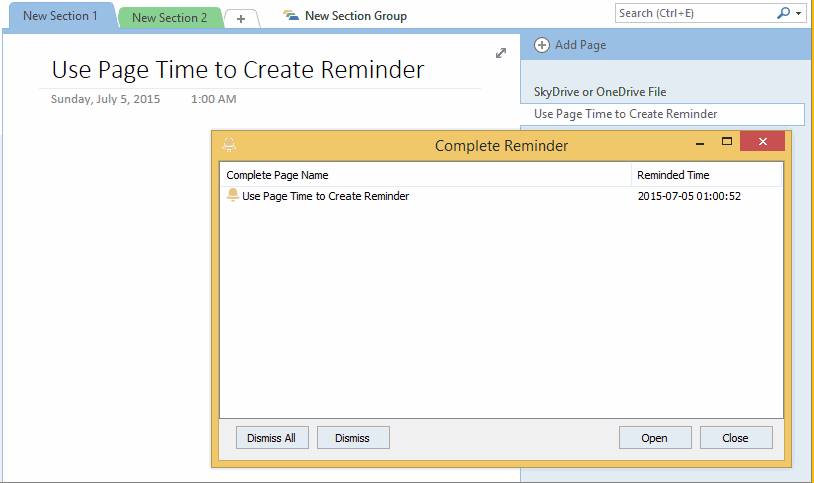Click the page time 1:00 AM
Screen dimensions: 814x483
pos(213,99)
